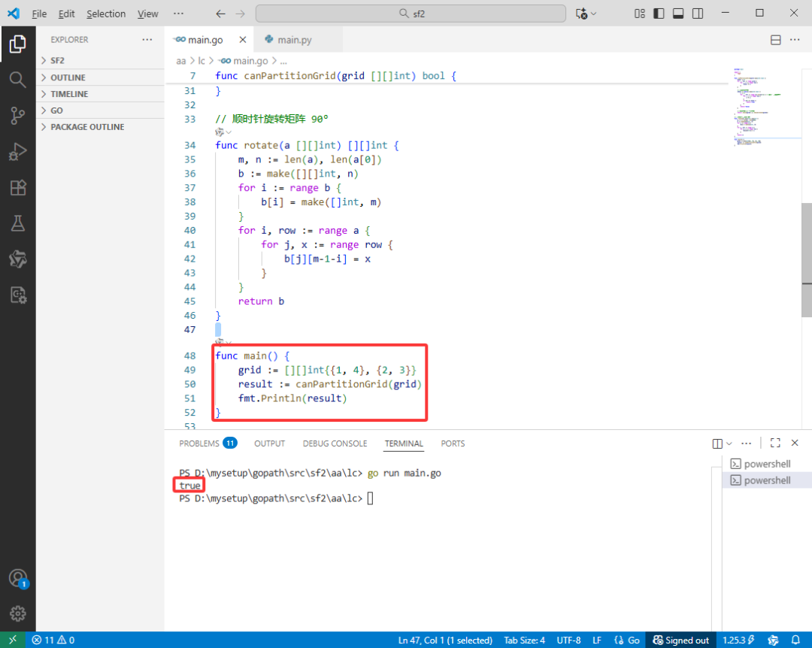Open the Manage gear icon

click(x=17, y=613)
